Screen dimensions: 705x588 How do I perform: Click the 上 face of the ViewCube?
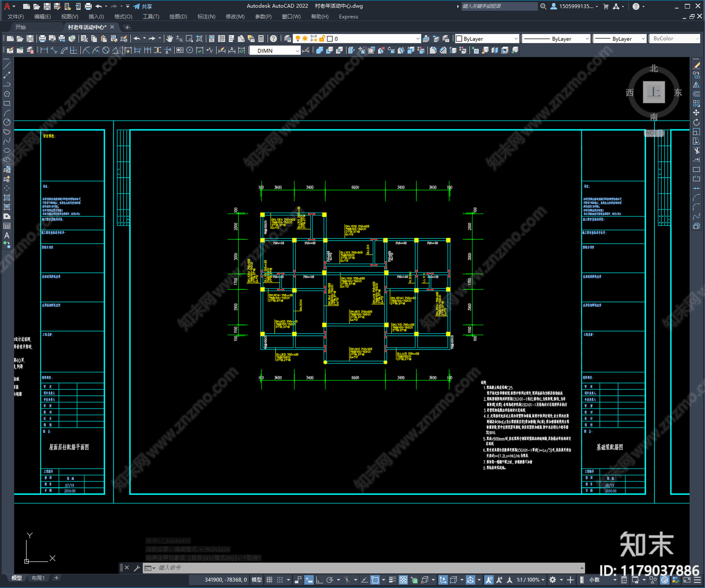click(653, 92)
